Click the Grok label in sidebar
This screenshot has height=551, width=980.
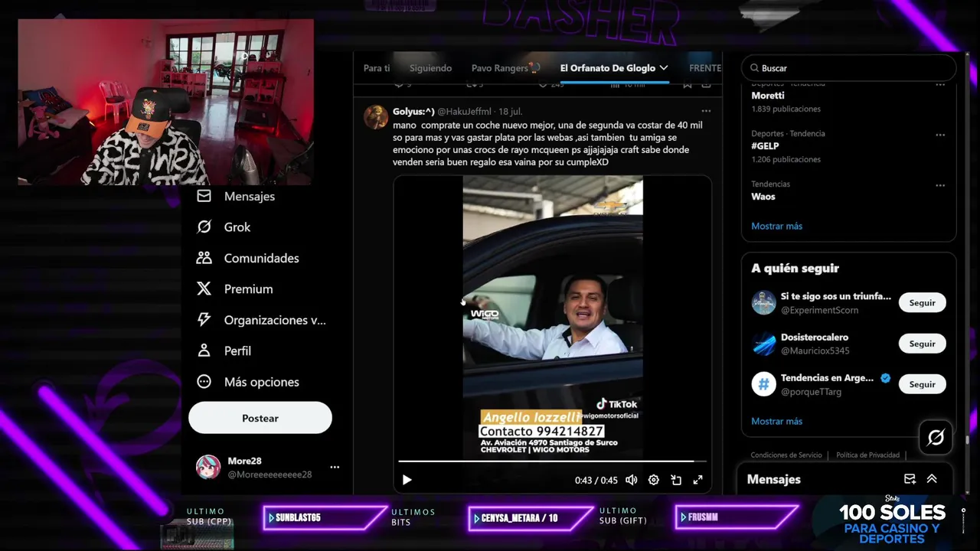(x=237, y=227)
